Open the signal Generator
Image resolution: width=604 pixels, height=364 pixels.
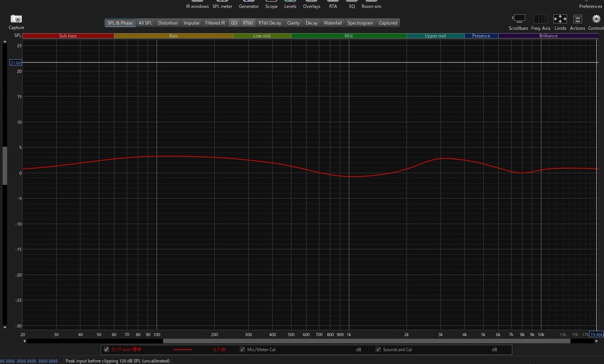(249, 5)
